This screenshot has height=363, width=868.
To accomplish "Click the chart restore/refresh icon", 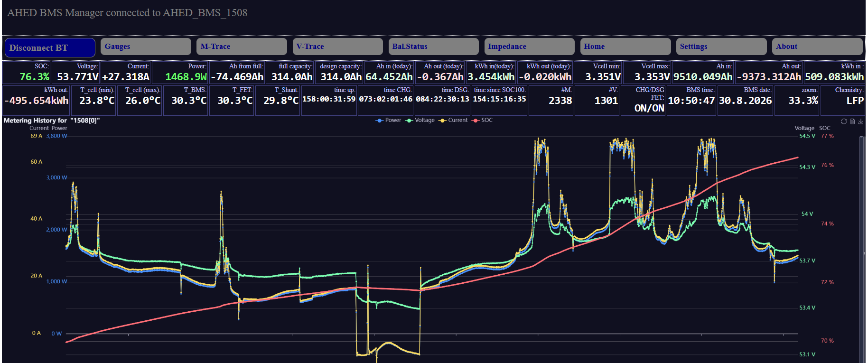I will pyautogui.click(x=844, y=121).
